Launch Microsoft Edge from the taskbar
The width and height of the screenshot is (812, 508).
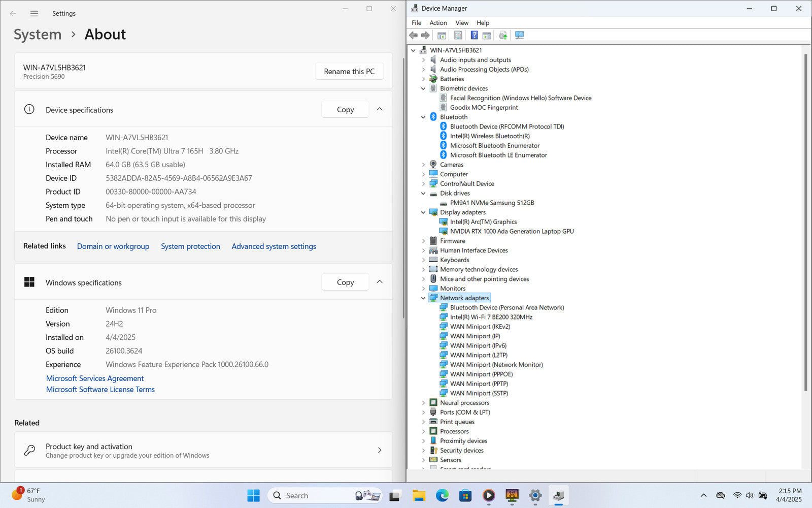pos(442,495)
